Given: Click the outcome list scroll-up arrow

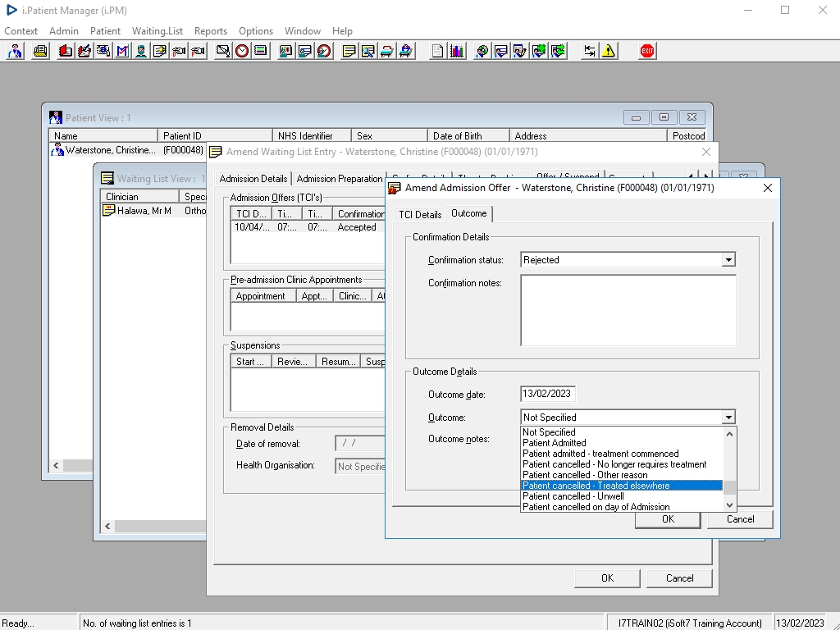Looking at the screenshot, I should pos(729,434).
